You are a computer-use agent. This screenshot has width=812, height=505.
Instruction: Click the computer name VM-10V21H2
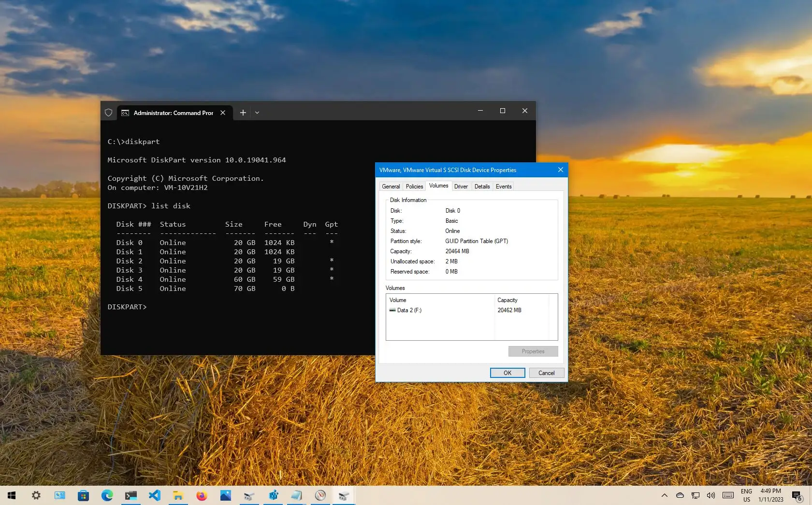pyautogui.click(x=186, y=188)
